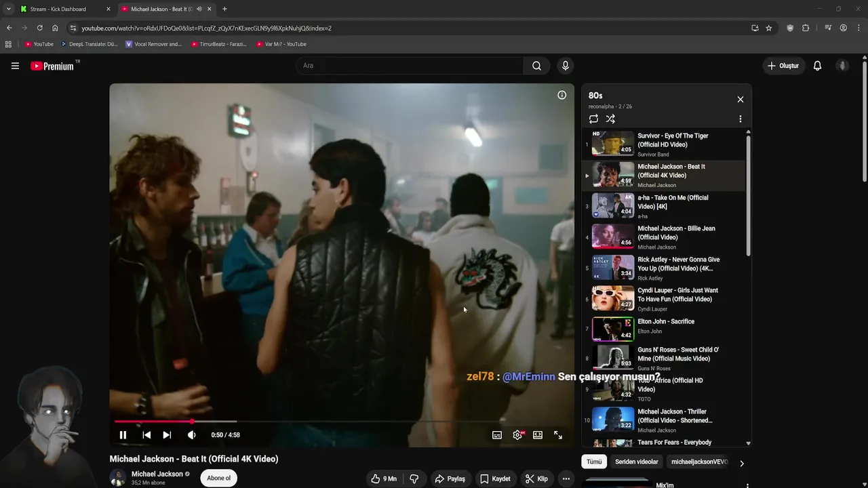868x488 pixels.
Task: Select michaeljacksonVEVO filter chip
Action: (x=698, y=462)
